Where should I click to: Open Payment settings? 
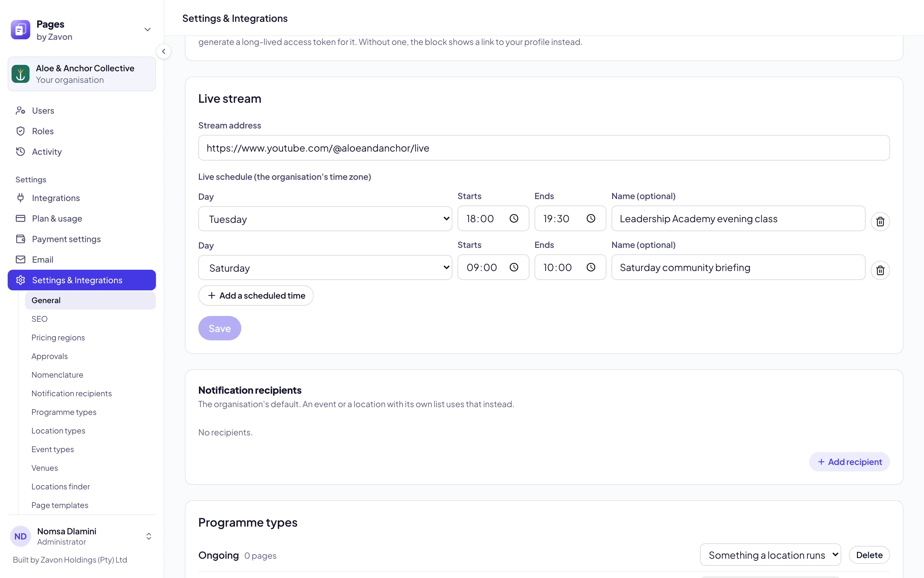point(82,239)
